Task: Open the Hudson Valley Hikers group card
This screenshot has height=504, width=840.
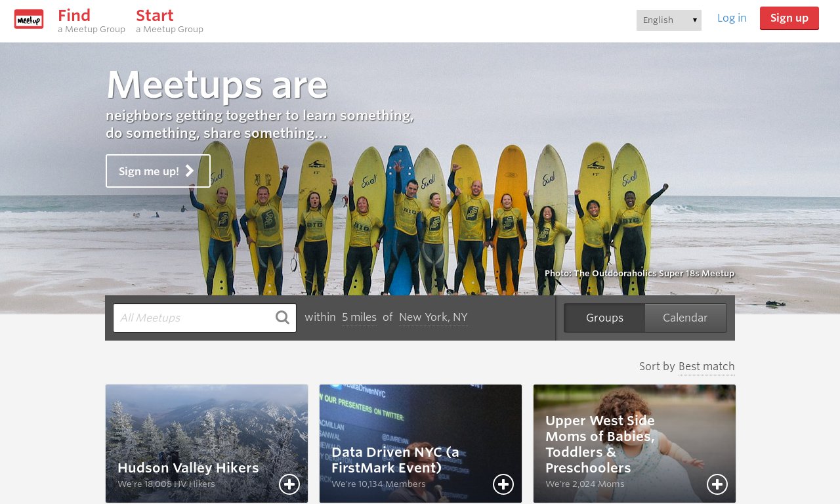Action: (x=207, y=444)
